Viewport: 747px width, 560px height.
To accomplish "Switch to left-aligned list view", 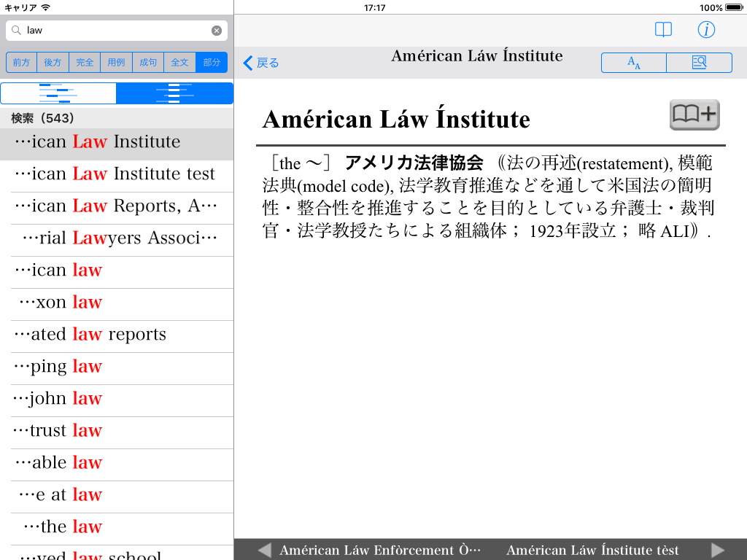I will (x=58, y=93).
